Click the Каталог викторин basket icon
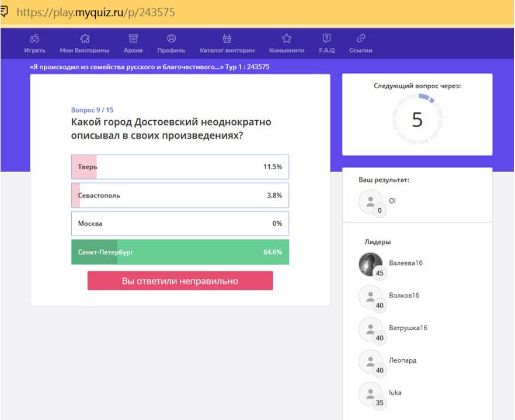 [227, 38]
